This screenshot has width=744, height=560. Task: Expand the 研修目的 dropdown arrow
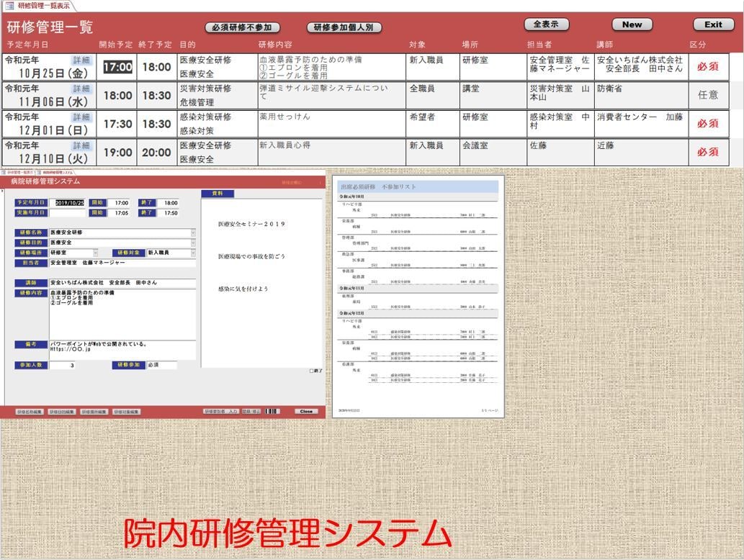tap(193, 243)
